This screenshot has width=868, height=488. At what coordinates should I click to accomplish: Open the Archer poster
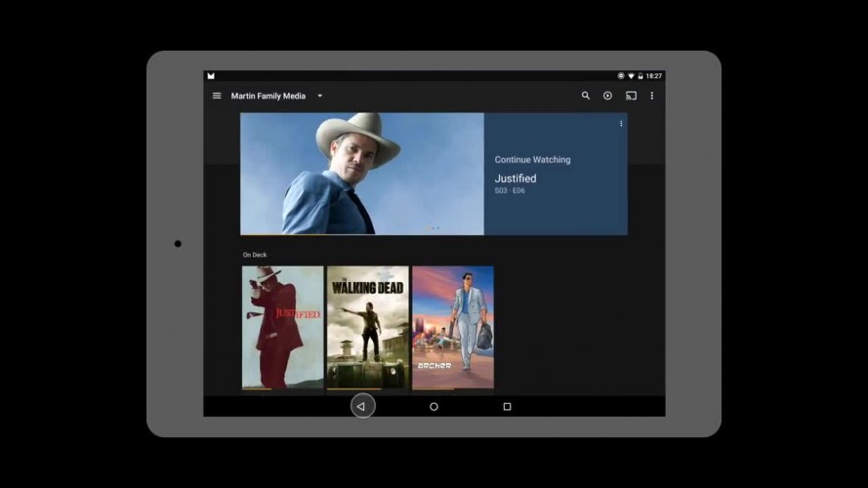coord(453,328)
